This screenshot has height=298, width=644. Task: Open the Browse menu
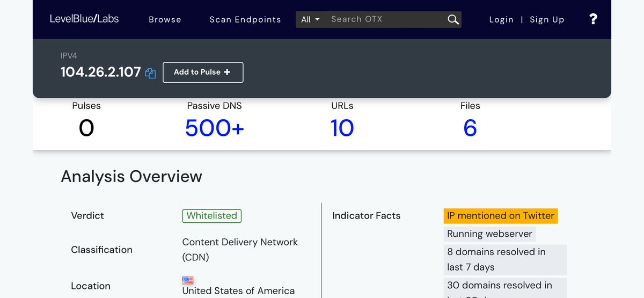pos(165,19)
